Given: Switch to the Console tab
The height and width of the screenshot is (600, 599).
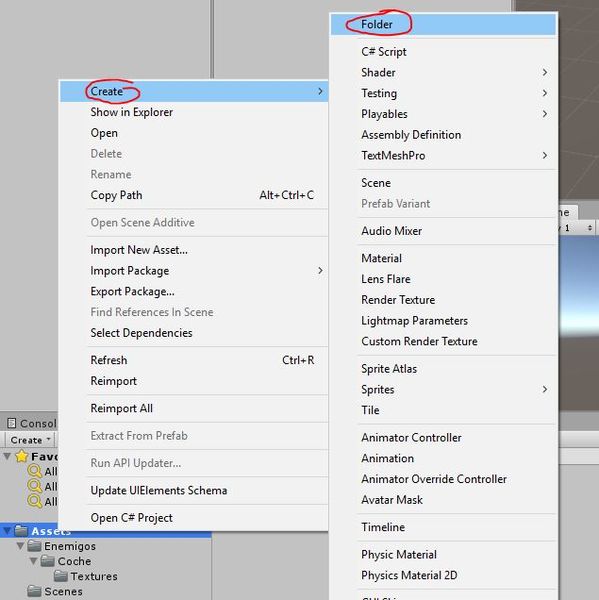Looking at the screenshot, I should point(31,423).
